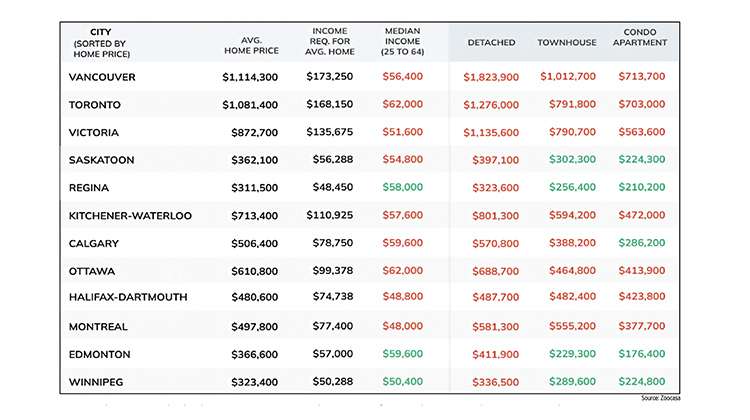The width and height of the screenshot is (750, 420).
Task: Select Victoria's median income $51,600
Action: pyautogui.click(x=402, y=132)
